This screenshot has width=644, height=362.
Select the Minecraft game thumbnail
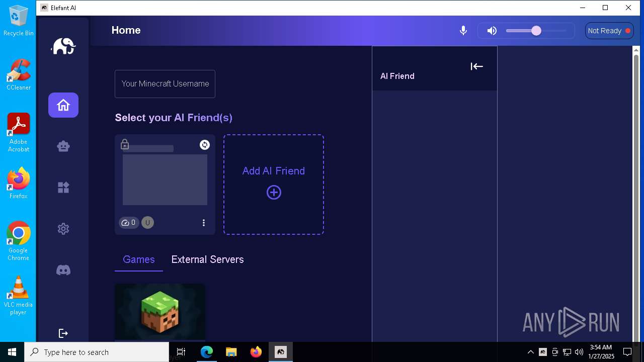(160, 312)
